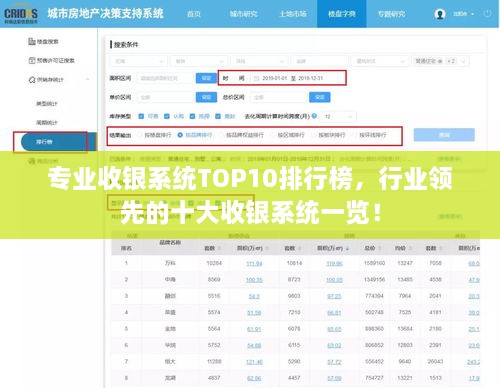Remove the 普通住宅 tag with its x icon
The height and width of the screenshot is (390, 500).
[440, 61]
